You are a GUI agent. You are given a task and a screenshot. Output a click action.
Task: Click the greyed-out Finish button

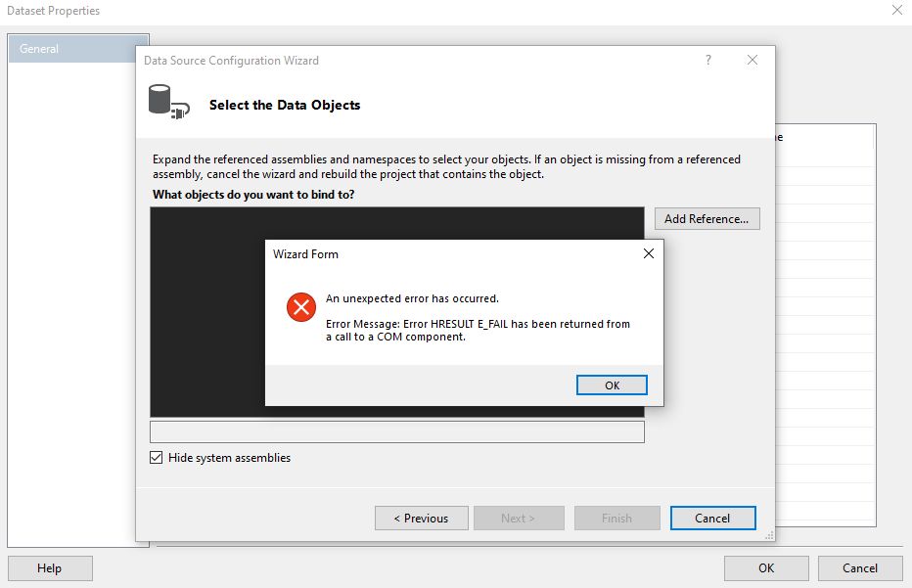click(616, 519)
